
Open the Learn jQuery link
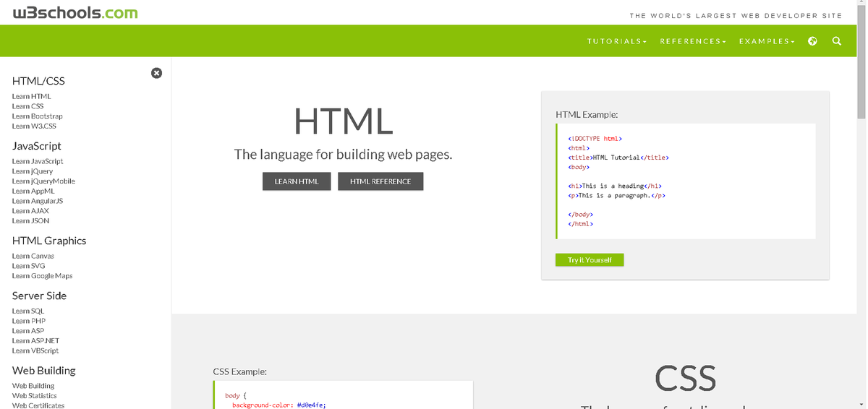tap(33, 171)
